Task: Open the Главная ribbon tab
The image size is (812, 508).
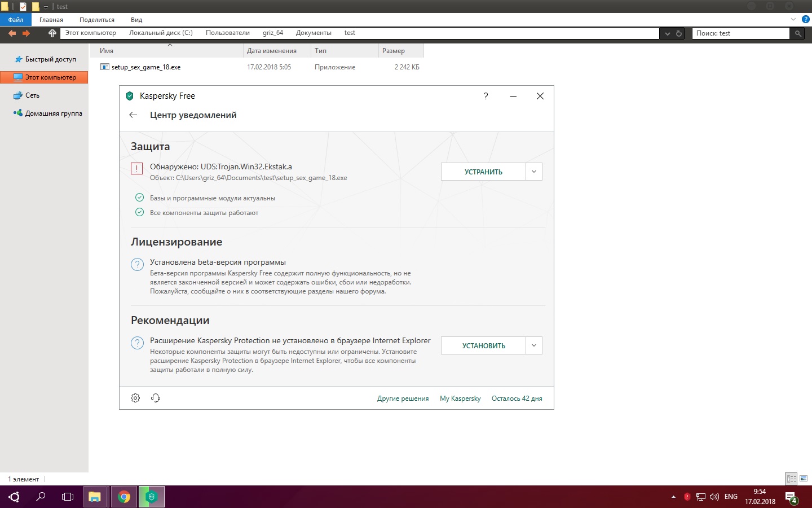Action: [51, 20]
